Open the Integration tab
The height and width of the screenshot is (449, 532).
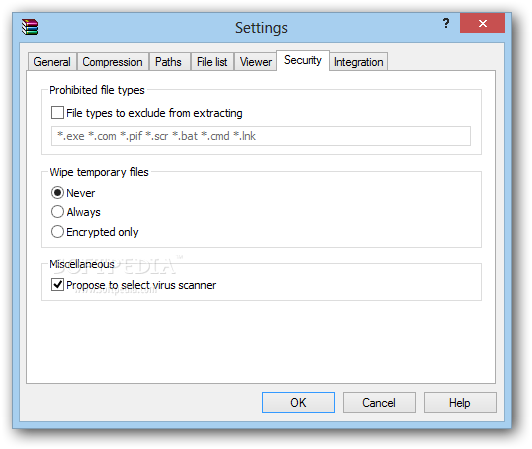coord(359,62)
